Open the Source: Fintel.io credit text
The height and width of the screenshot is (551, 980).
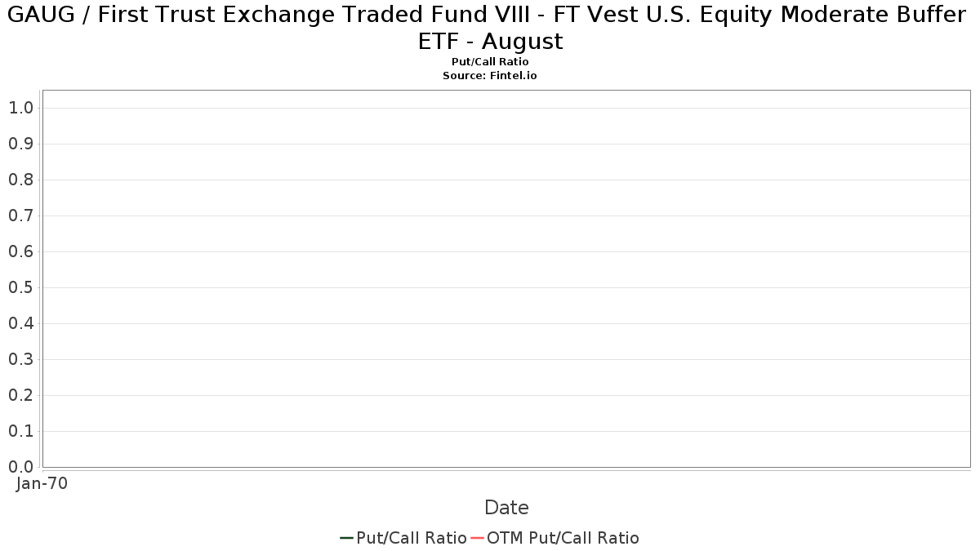pyautogui.click(x=490, y=75)
